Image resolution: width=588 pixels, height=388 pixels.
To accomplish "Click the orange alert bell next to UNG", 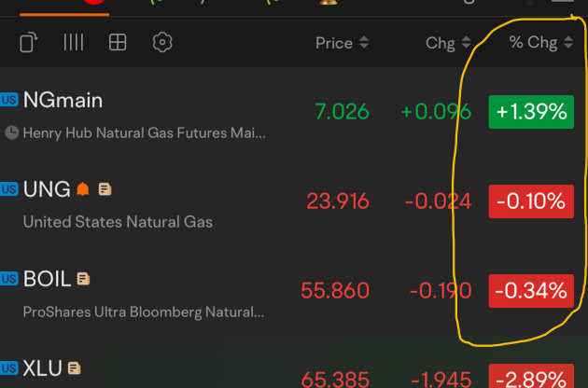I will coord(83,189).
